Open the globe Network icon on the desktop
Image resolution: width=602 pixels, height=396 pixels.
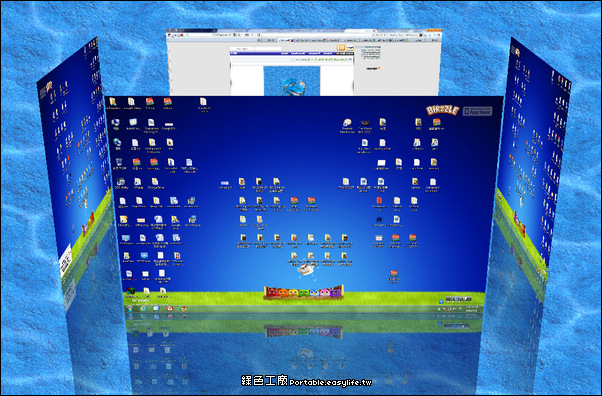[117, 142]
